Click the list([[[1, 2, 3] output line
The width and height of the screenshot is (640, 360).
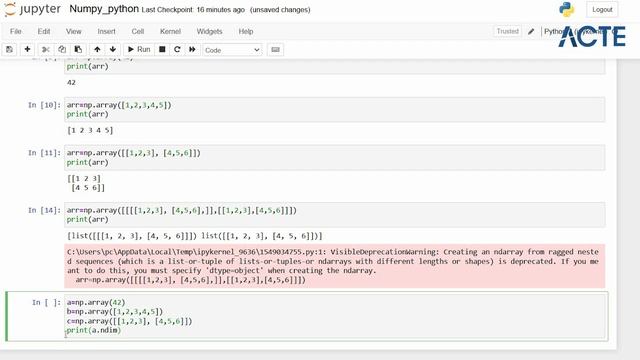pos(195,236)
